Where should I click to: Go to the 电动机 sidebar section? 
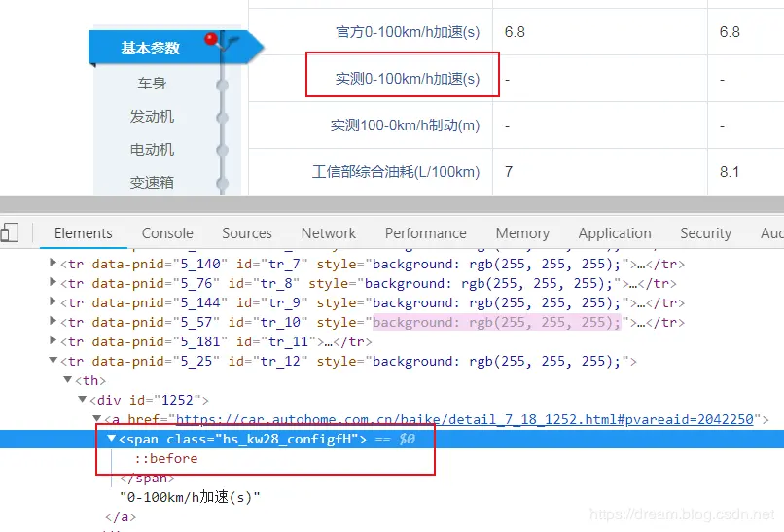click(152, 150)
